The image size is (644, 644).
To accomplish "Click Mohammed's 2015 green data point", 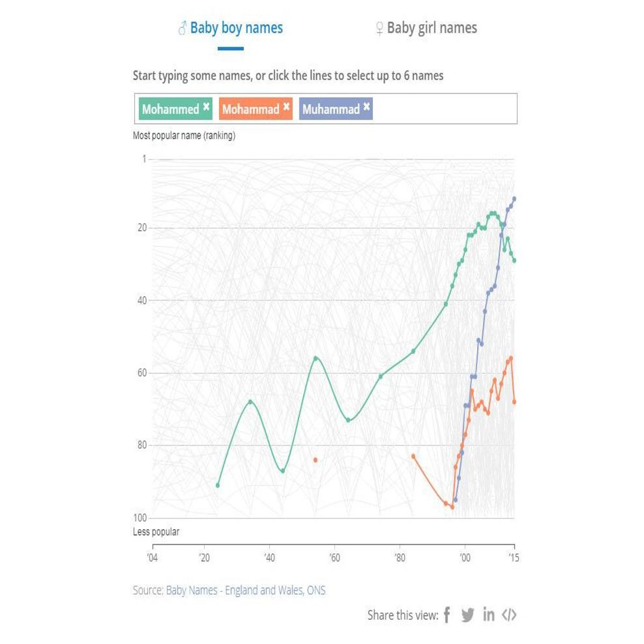I will point(514,260).
